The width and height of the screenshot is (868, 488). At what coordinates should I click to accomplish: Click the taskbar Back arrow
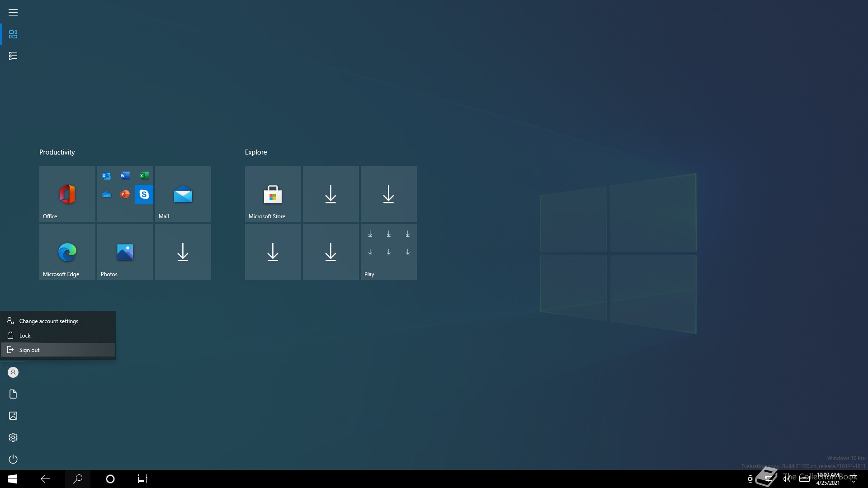tap(45, 479)
